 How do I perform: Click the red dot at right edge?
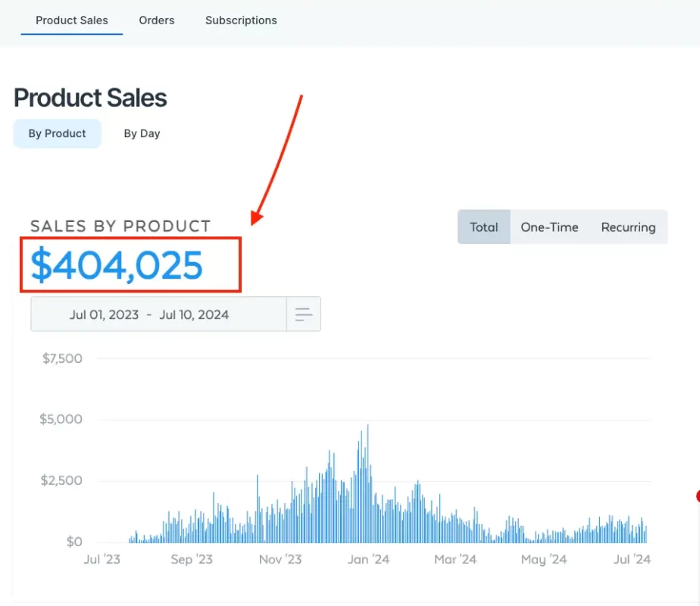click(698, 497)
